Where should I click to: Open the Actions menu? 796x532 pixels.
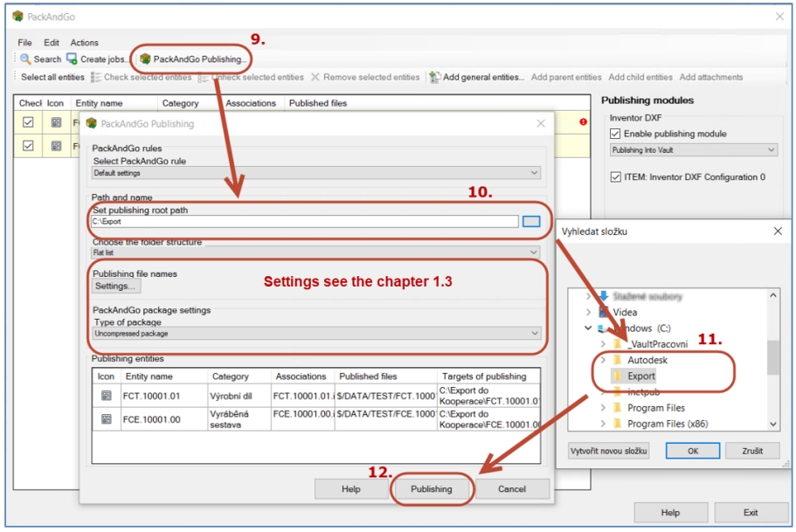[x=85, y=42]
